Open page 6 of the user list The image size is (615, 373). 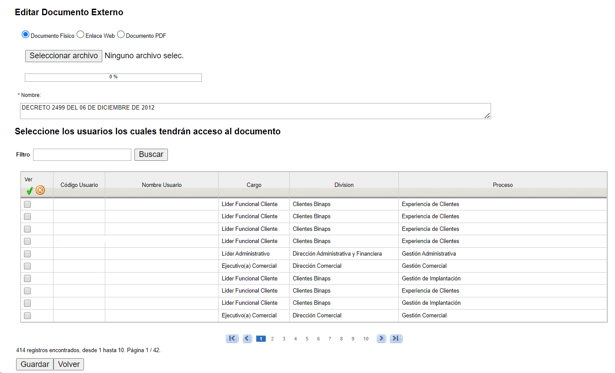318,339
